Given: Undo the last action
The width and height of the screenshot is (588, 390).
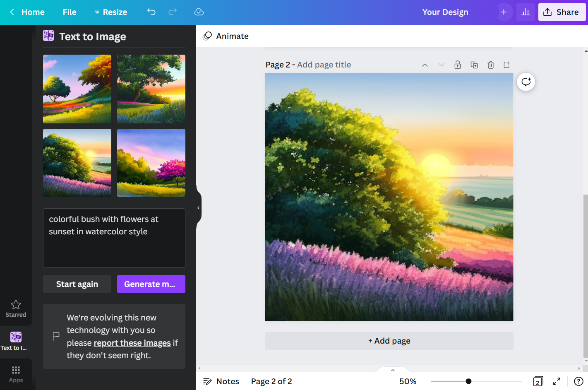Looking at the screenshot, I should coord(151,12).
